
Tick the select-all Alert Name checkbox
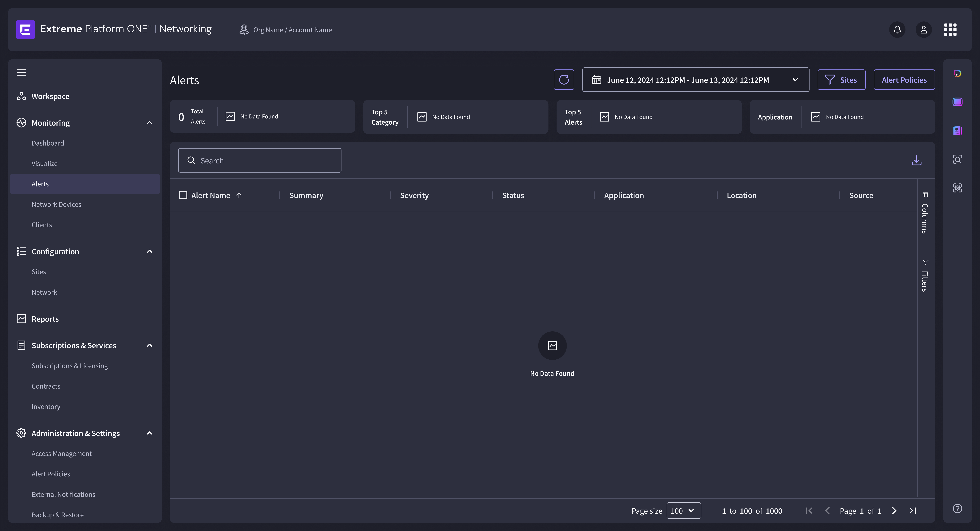click(x=183, y=195)
